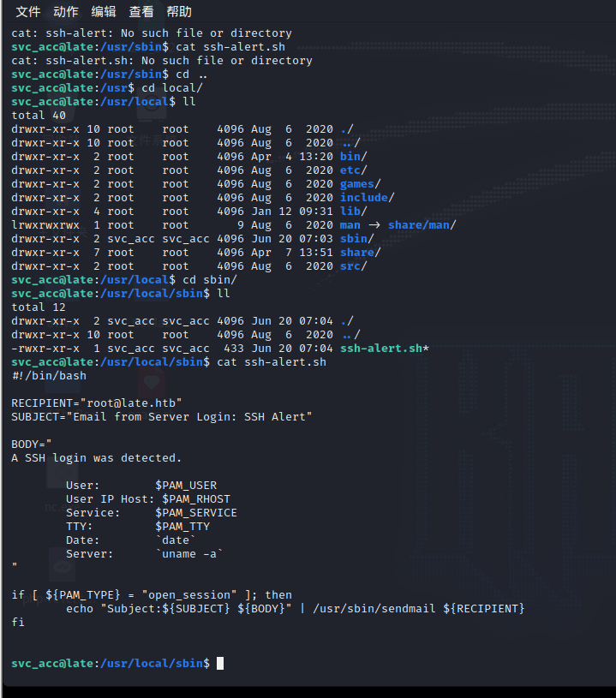This screenshot has height=698, width=616.
Task: Click the SUBJECT variable line in the script
Action: coord(162,417)
